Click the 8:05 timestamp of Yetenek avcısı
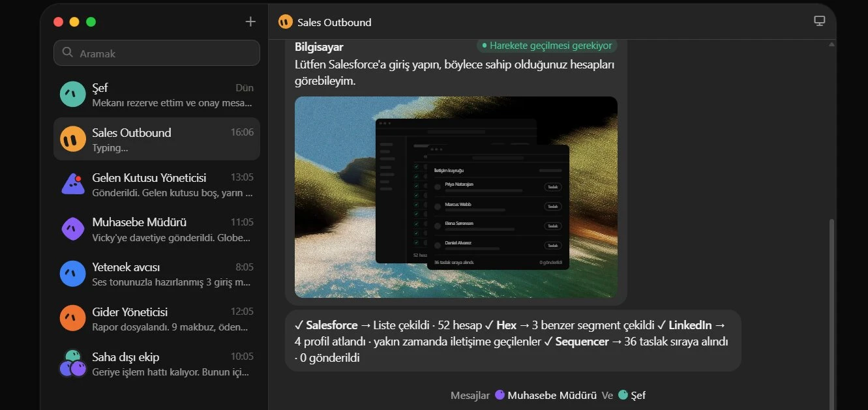The image size is (868, 410). (x=245, y=267)
